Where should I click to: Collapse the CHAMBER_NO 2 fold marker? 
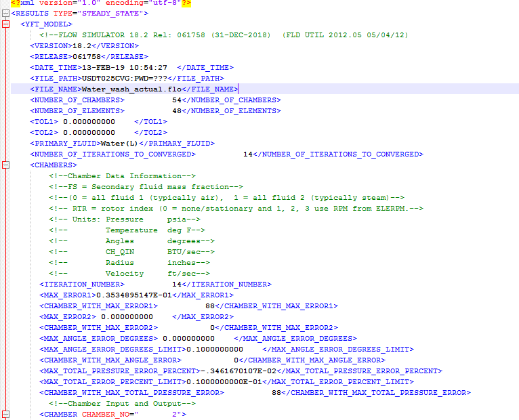click(x=5, y=415)
